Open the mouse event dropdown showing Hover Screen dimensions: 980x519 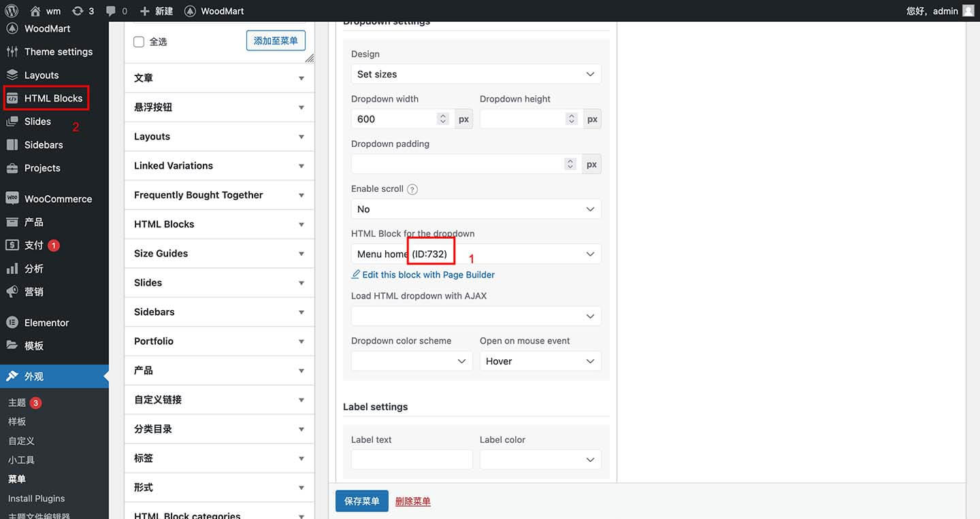pyautogui.click(x=540, y=361)
